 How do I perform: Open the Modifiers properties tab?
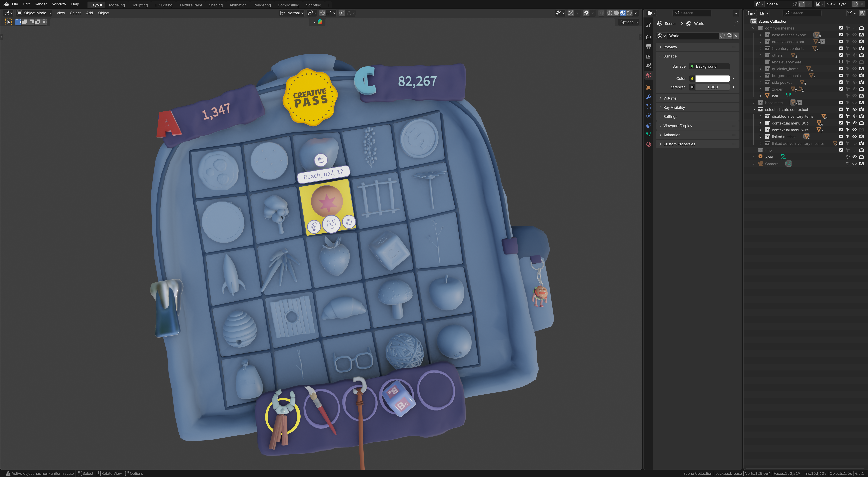click(x=649, y=97)
